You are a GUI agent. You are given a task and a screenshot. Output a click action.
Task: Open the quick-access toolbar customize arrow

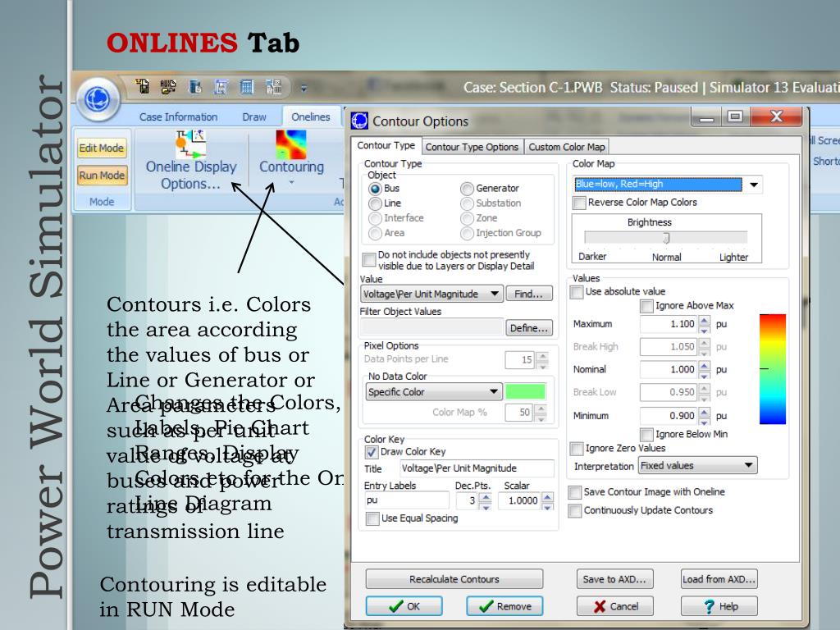(304, 89)
